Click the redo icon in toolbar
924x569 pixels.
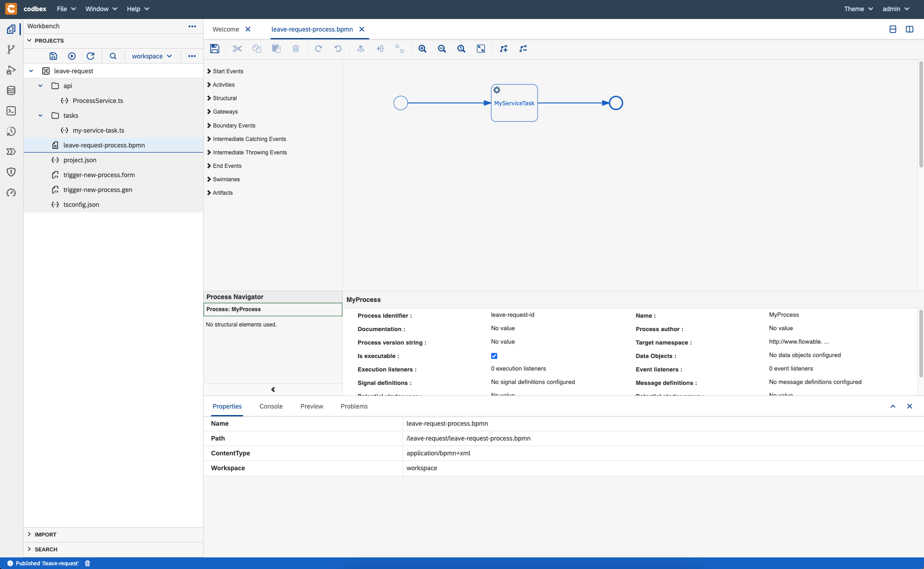tap(318, 48)
